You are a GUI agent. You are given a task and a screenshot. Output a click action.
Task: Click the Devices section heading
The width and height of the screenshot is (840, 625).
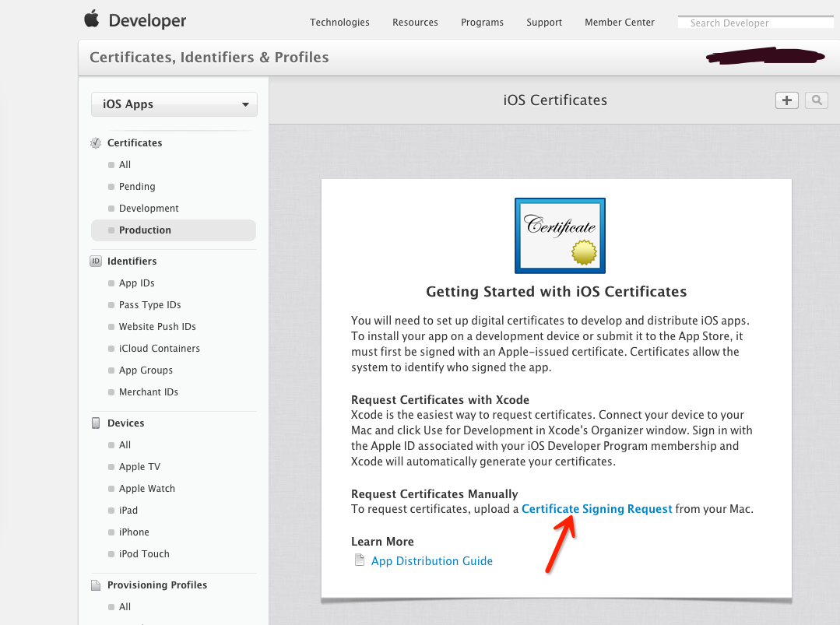[126, 423]
